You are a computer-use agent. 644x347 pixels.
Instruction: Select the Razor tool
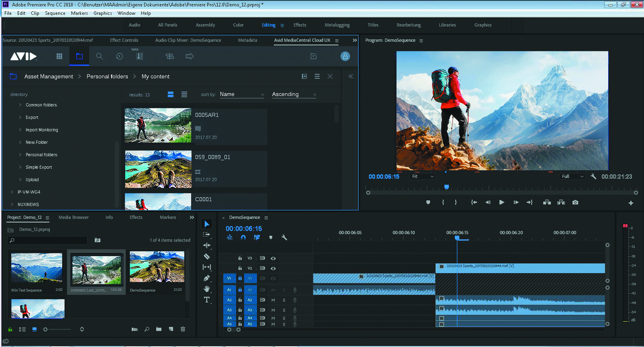click(207, 256)
